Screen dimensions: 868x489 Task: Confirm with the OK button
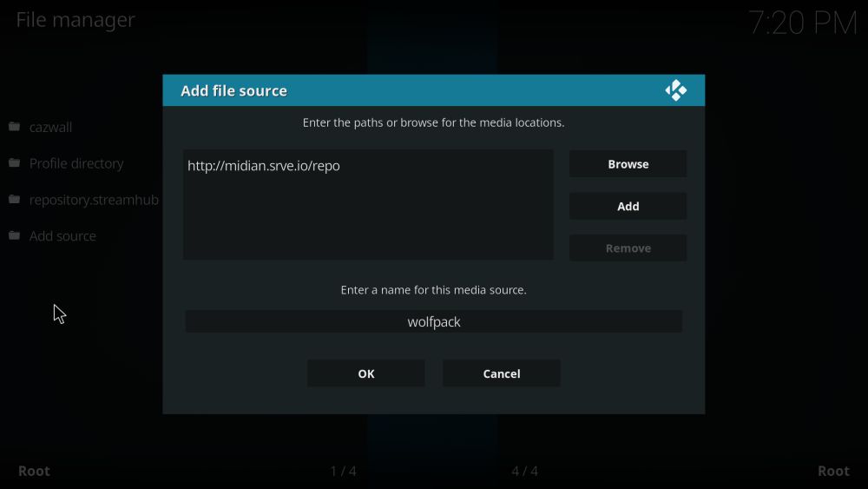point(366,373)
